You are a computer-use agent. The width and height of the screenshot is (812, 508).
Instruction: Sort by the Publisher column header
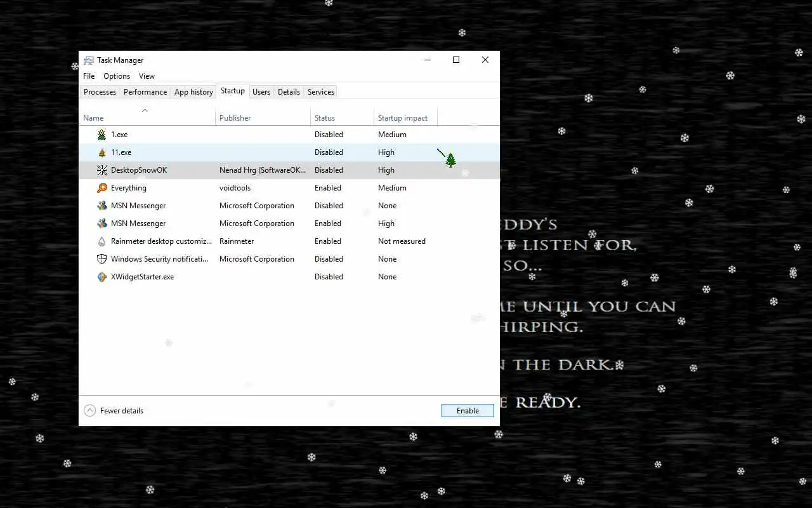263,118
